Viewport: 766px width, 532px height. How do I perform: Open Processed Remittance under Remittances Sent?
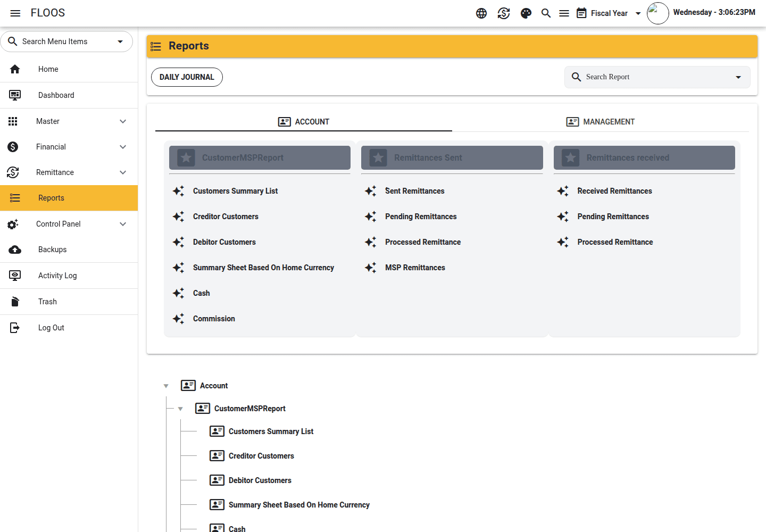point(423,242)
